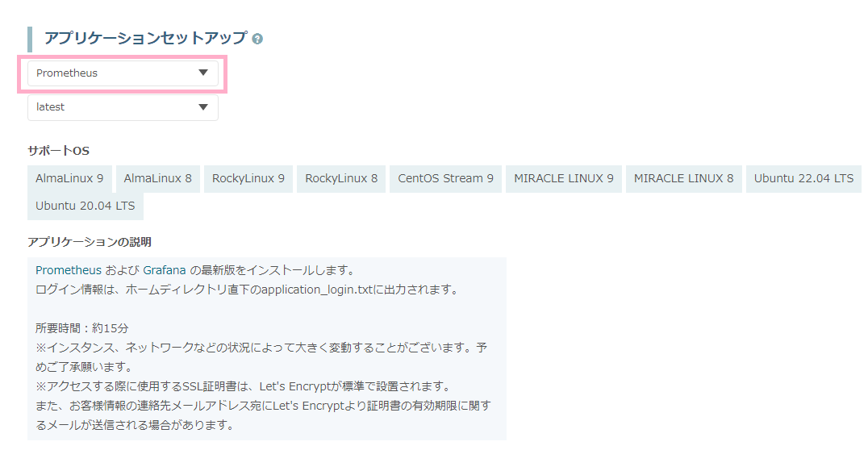The height and width of the screenshot is (471, 868).
Task: Select the AlmaLinux 8 OS tag
Action: click(x=158, y=178)
